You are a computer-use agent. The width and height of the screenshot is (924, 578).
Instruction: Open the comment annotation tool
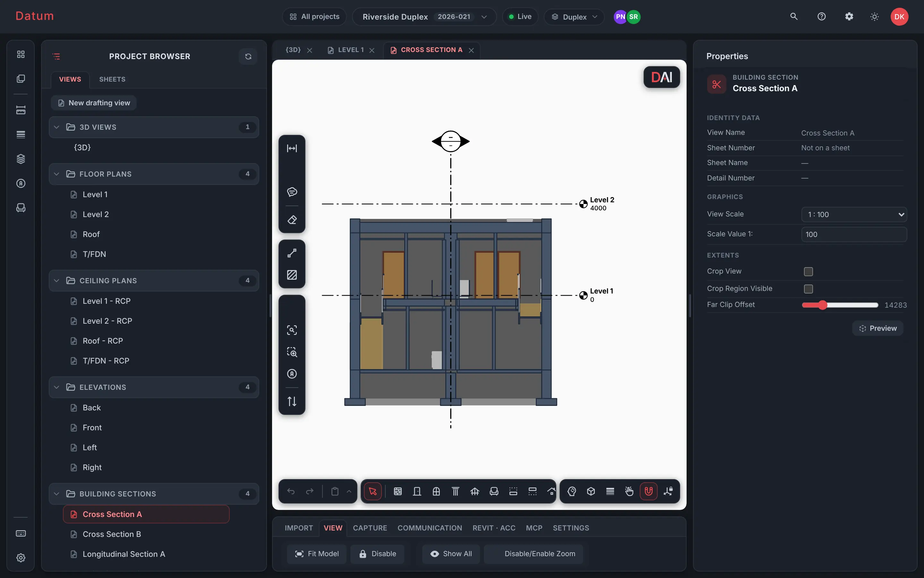(x=292, y=192)
